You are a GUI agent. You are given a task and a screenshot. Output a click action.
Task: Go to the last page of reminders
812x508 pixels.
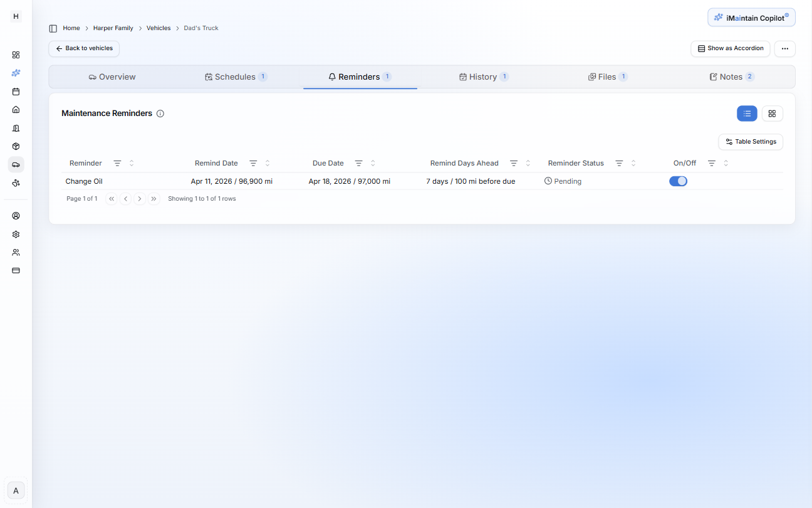click(x=154, y=199)
